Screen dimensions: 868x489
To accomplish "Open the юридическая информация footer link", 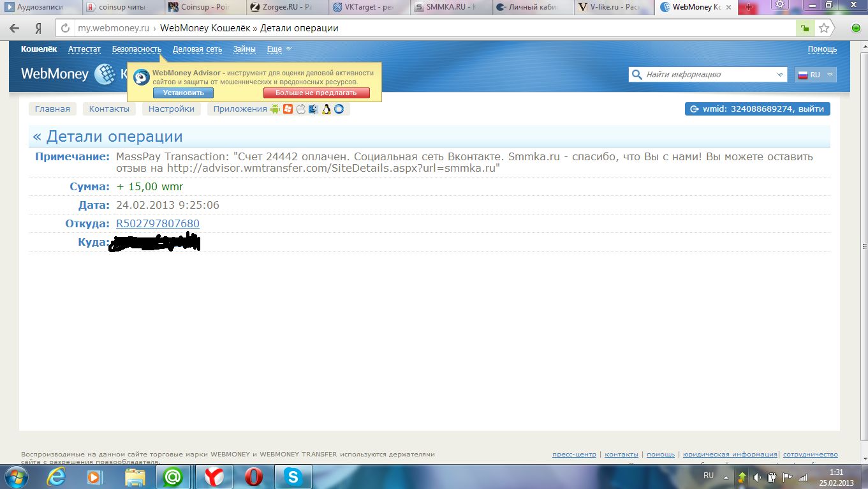I will (730, 455).
